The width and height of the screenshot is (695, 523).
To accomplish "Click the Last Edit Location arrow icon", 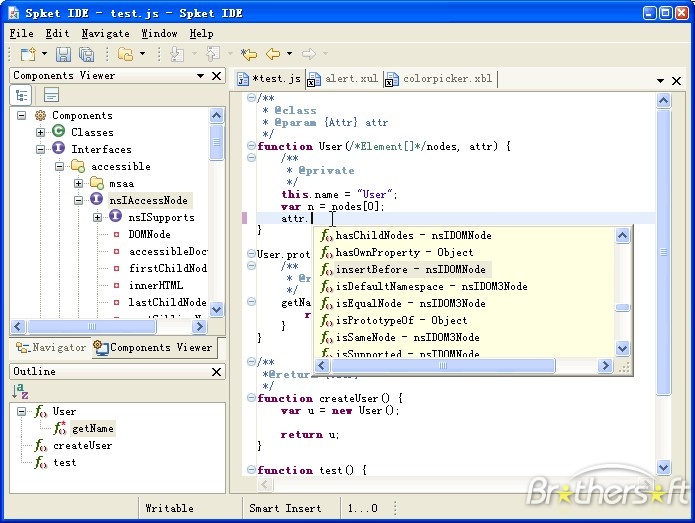I will click(249, 54).
